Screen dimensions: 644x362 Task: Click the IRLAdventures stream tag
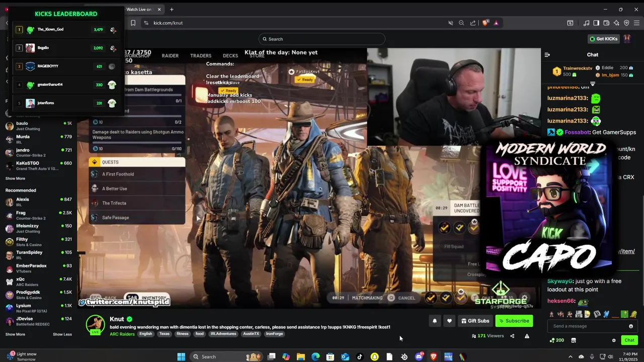223,334
